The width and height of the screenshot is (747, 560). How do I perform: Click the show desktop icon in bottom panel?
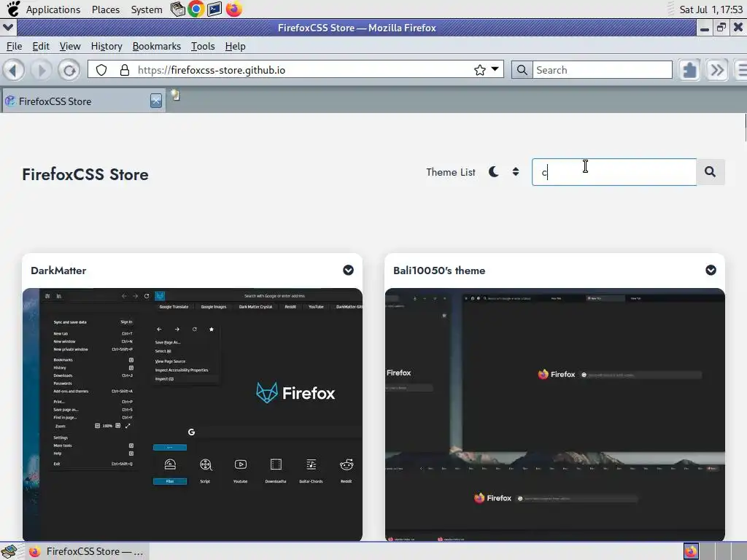coord(9,551)
